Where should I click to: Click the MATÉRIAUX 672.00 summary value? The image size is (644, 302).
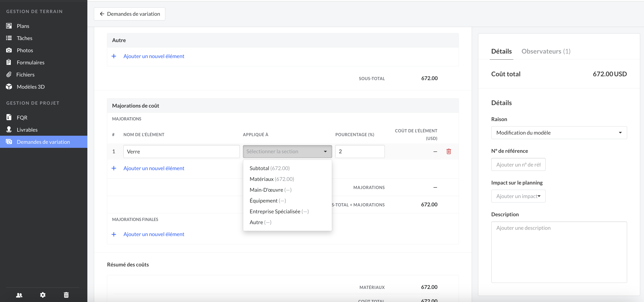pos(429,287)
